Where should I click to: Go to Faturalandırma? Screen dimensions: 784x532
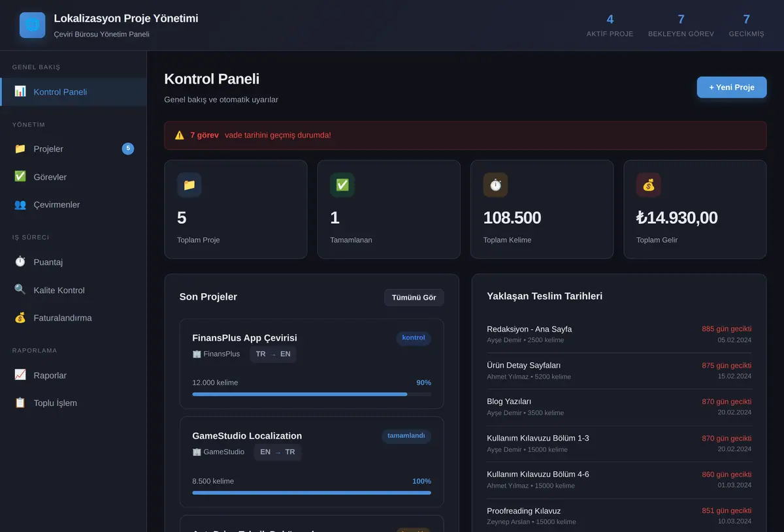[x=73, y=318]
